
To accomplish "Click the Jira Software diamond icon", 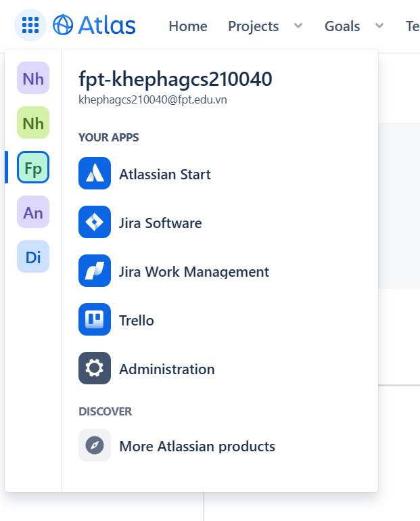I will [x=95, y=222].
